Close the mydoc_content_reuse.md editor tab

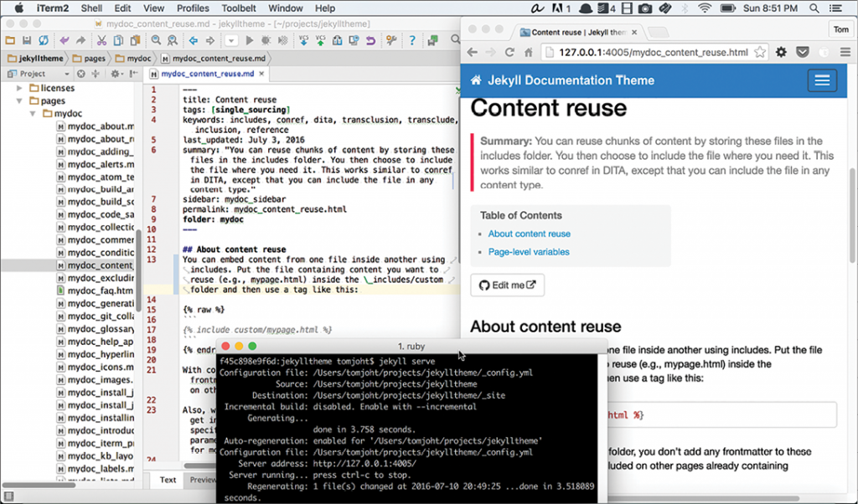tap(261, 74)
